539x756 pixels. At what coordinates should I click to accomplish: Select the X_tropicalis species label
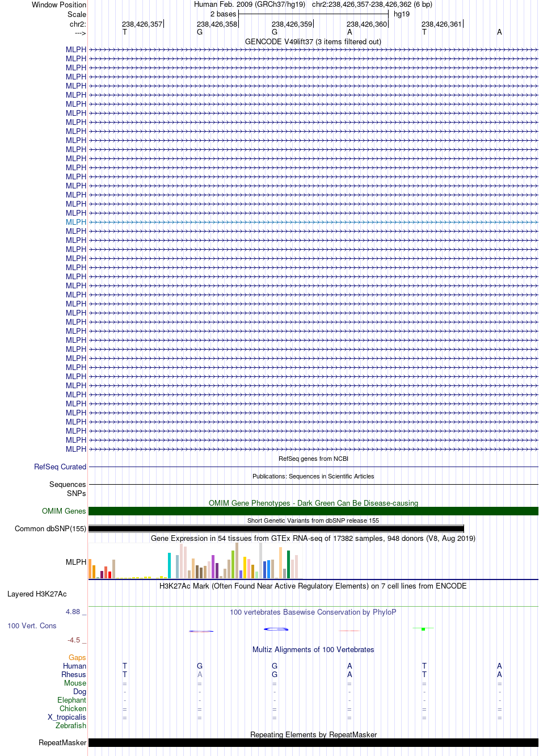[67, 717]
